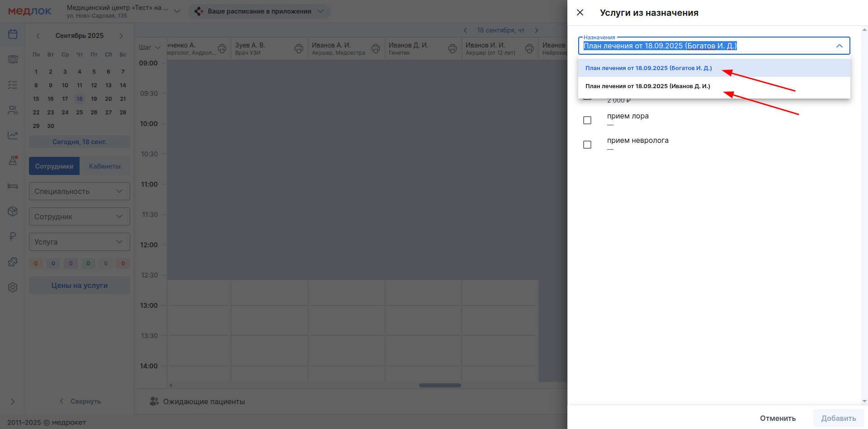Select plan option for Богатов И. Д.

click(648, 68)
